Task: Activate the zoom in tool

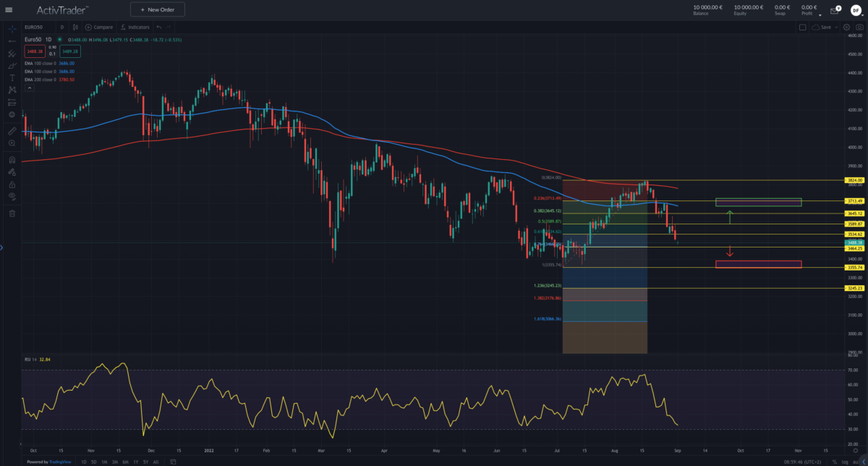Action: pyautogui.click(x=12, y=143)
